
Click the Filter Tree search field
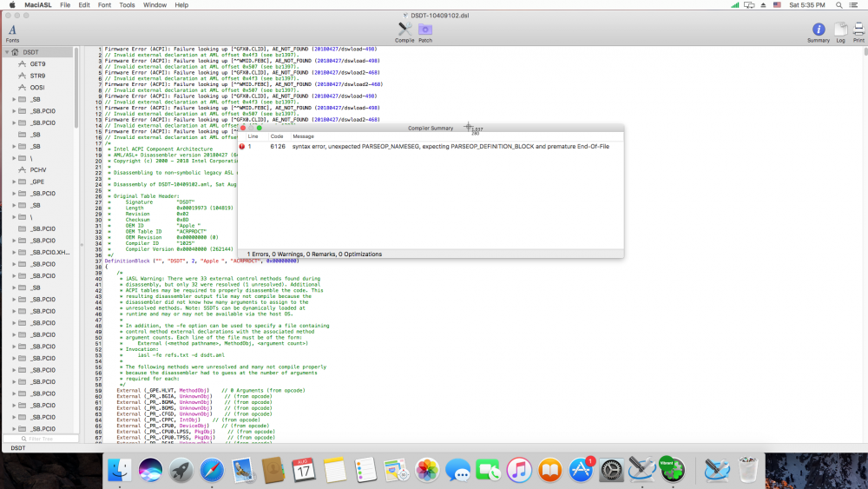click(41, 439)
